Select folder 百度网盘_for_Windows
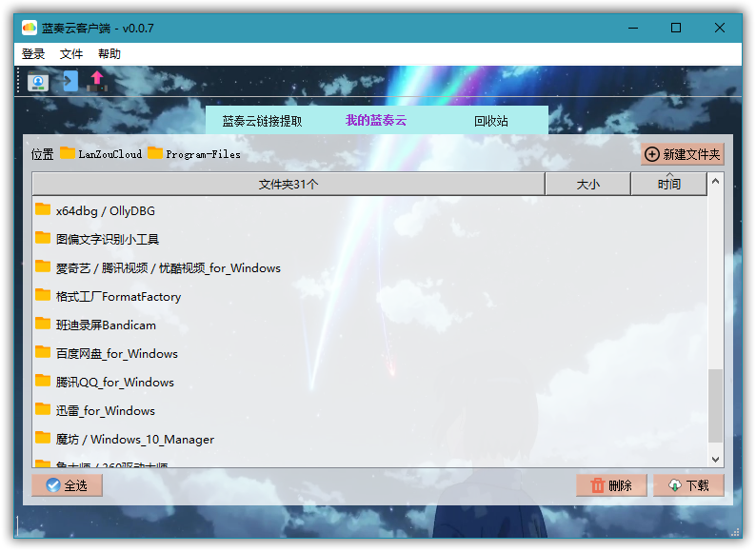The image size is (756, 552). [x=369, y=353]
